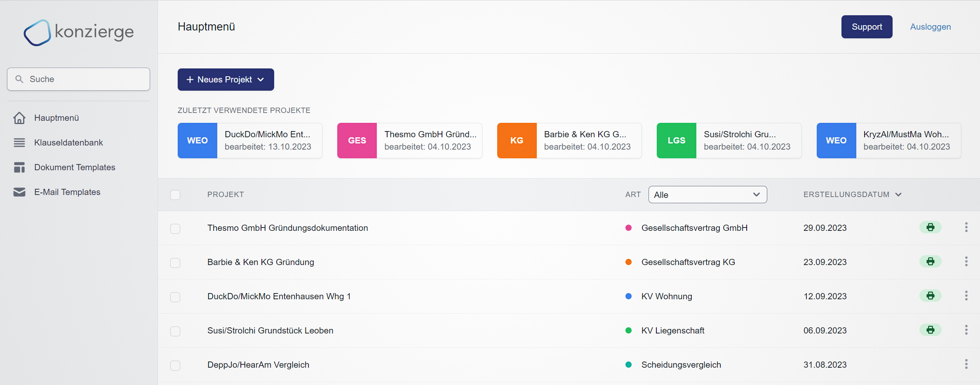Check the box for Thesmo GmbH Gründungsdokumentation

(175, 228)
